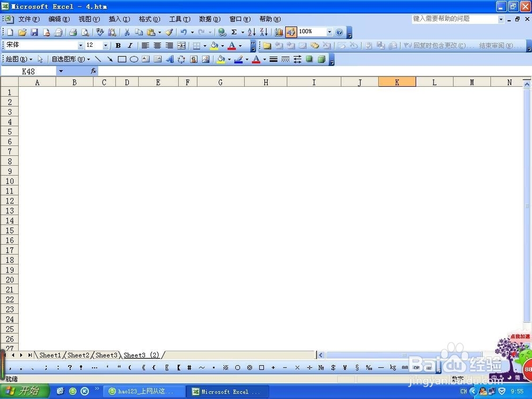Select the Arrow drawing tool
532x399 pixels.
[x=110, y=60]
